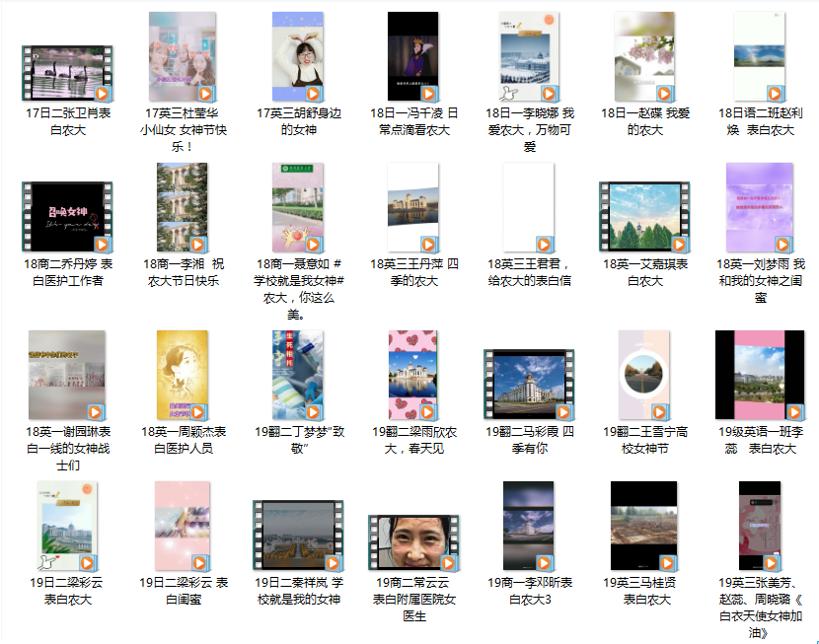Select the 18商一聂意如 学校就是我女神 video file
The height and width of the screenshot is (644, 819).
click(298, 207)
